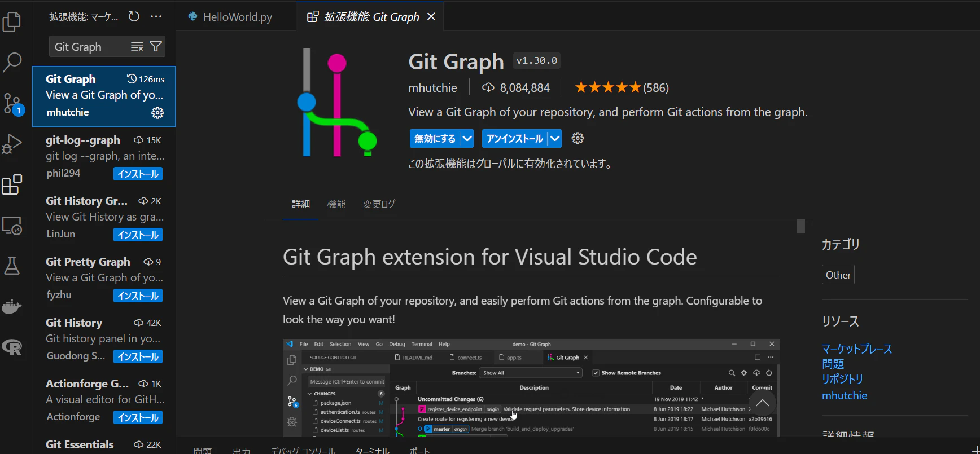Click the Git Graph extension logo
Image resolution: width=980 pixels, height=454 pixels.
[337, 102]
